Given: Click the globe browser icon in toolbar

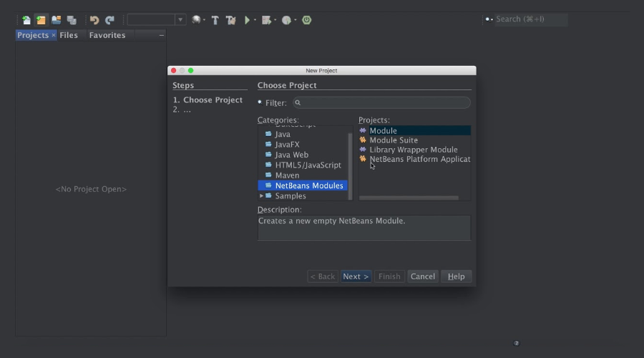Looking at the screenshot, I should click(196, 19).
